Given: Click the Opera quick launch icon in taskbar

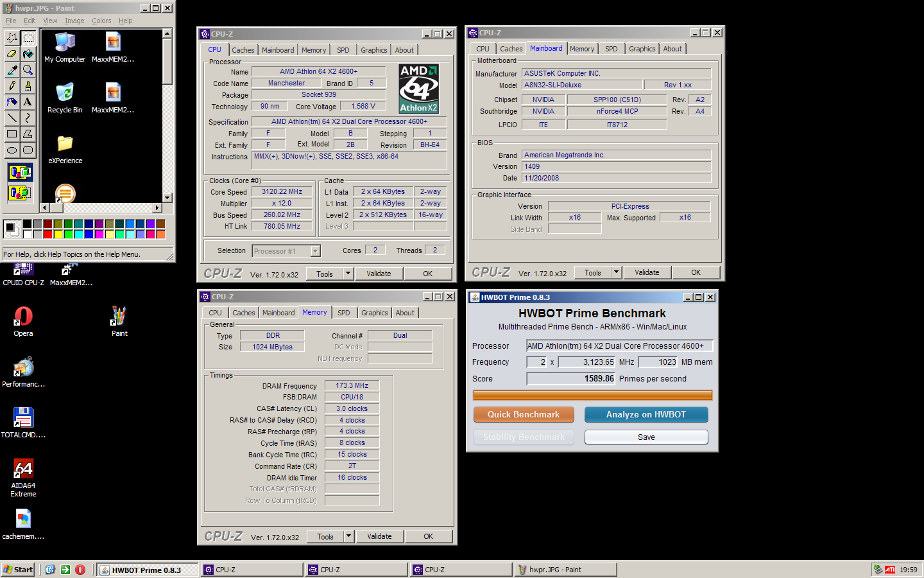Looking at the screenshot, I should (x=80, y=570).
